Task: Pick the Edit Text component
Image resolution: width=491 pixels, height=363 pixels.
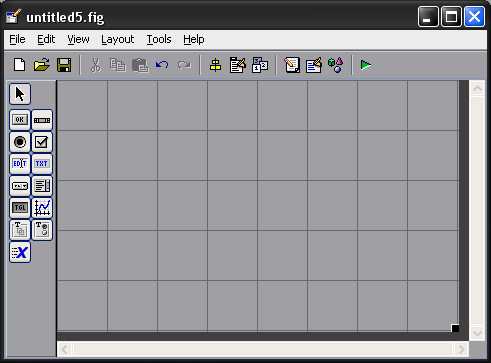Action: (x=20, y=164)
